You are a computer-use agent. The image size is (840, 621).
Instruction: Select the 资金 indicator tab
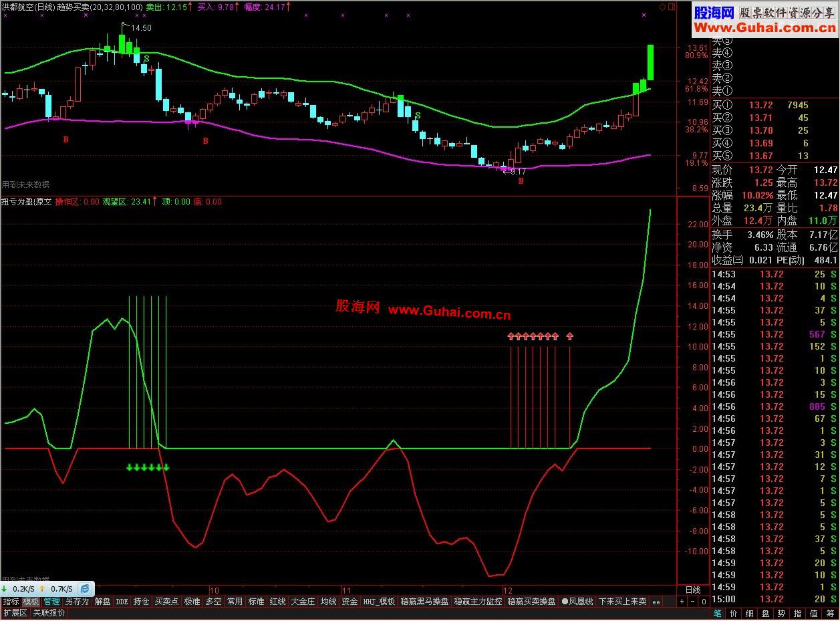[x=349, y=602]
